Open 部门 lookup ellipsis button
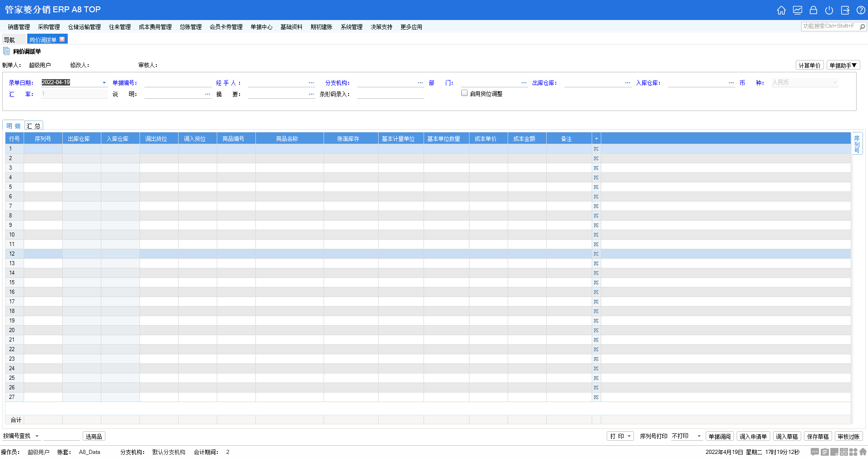This screenshot has width=868, height=458. click(x=524, y=83)
